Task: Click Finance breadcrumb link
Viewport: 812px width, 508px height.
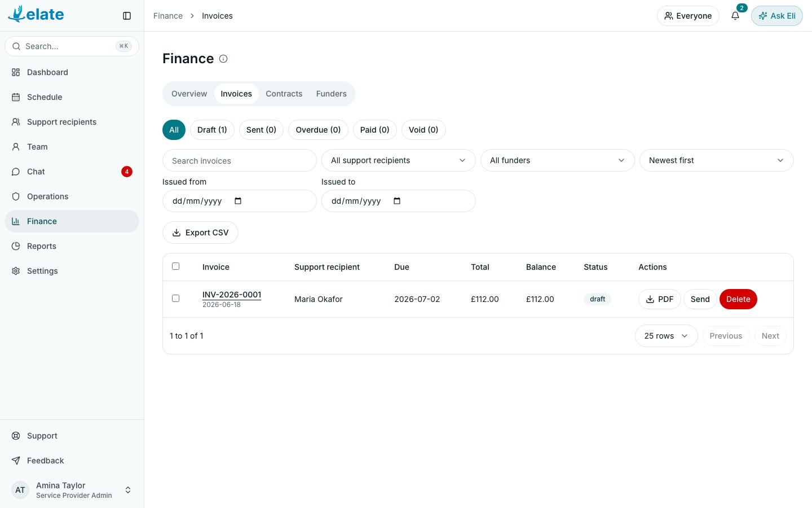Action: (x=168, y=16)
